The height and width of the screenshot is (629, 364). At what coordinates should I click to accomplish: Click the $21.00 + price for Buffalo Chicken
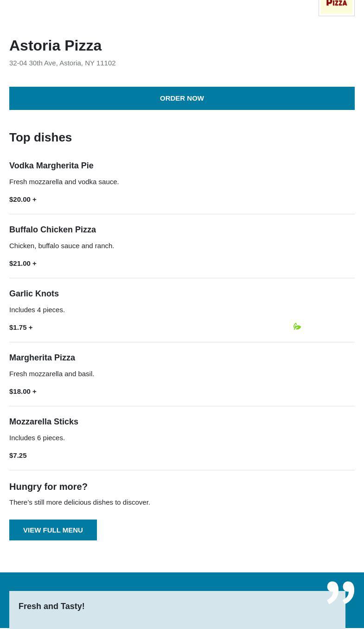pos(23,263)
